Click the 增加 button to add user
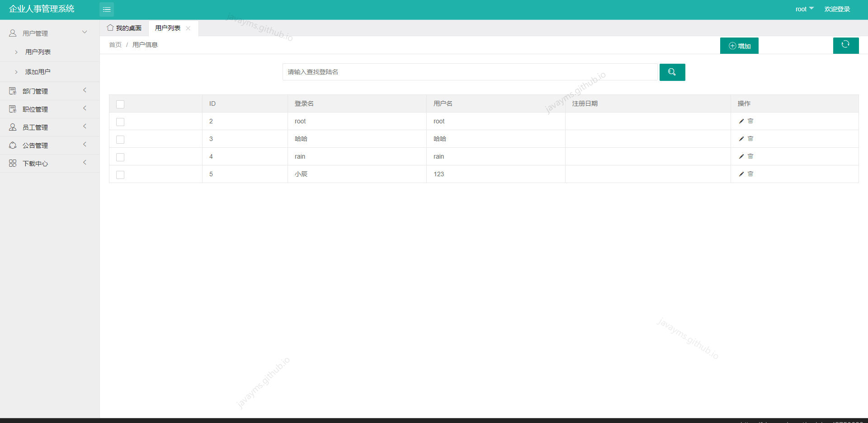 739,45
